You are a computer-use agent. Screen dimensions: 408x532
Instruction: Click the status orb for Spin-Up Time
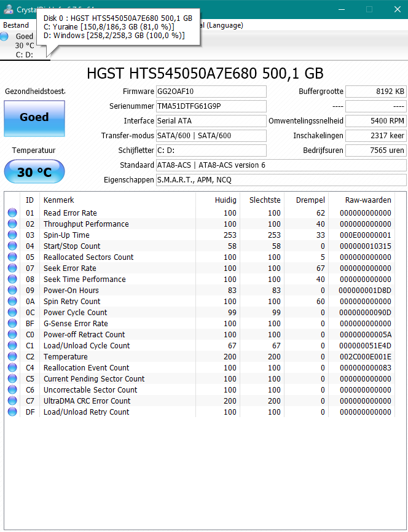tap(12, 235)
